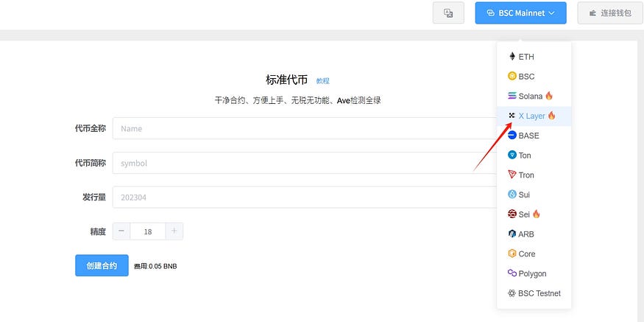Click the Ton logo icon
The width and height of the screenshot is (644, 322).
[x=512, y=155]
